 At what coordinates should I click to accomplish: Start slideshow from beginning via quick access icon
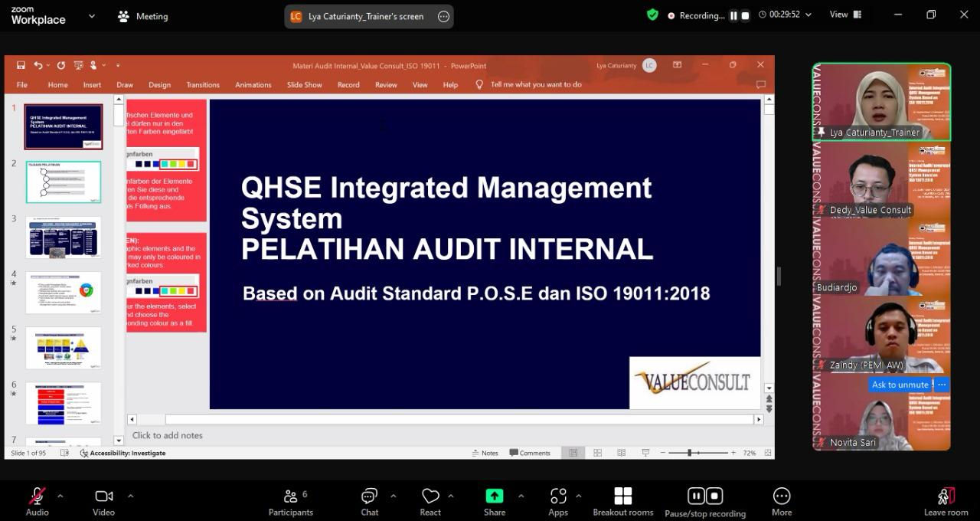pyautogui.click(x=77, y=65)
